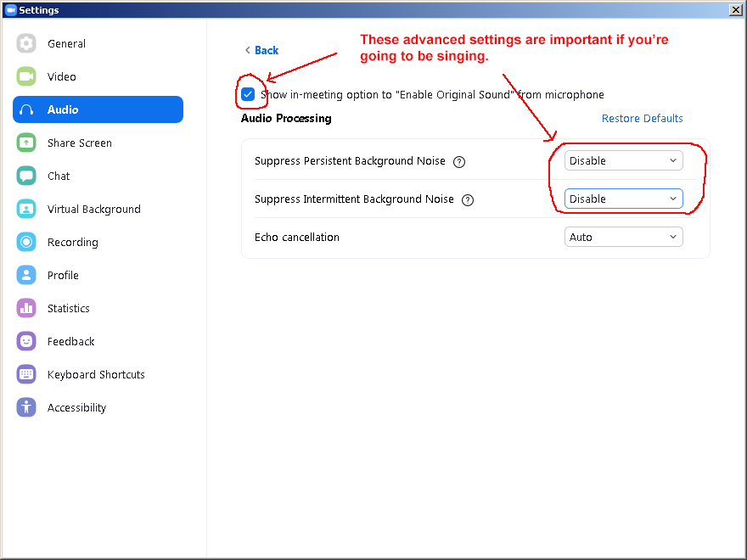This screenshot has height=560, width=747.
Task: Open Suppress Persistent Background Noise dropdown
Action: coord(623,161)
